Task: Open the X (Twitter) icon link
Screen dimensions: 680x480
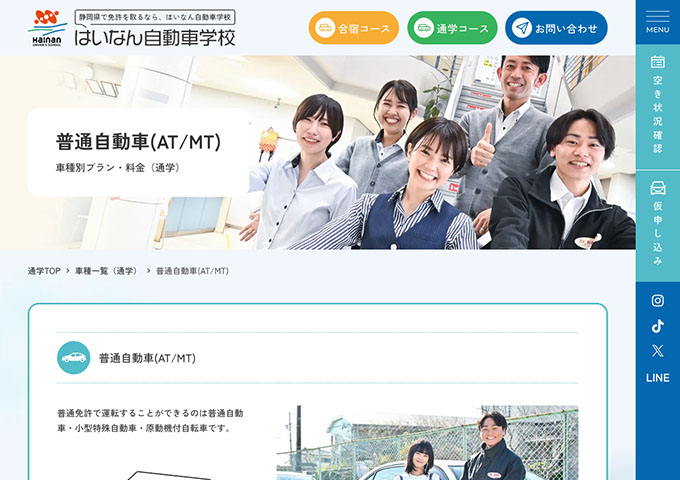Action: click(657, 351)
